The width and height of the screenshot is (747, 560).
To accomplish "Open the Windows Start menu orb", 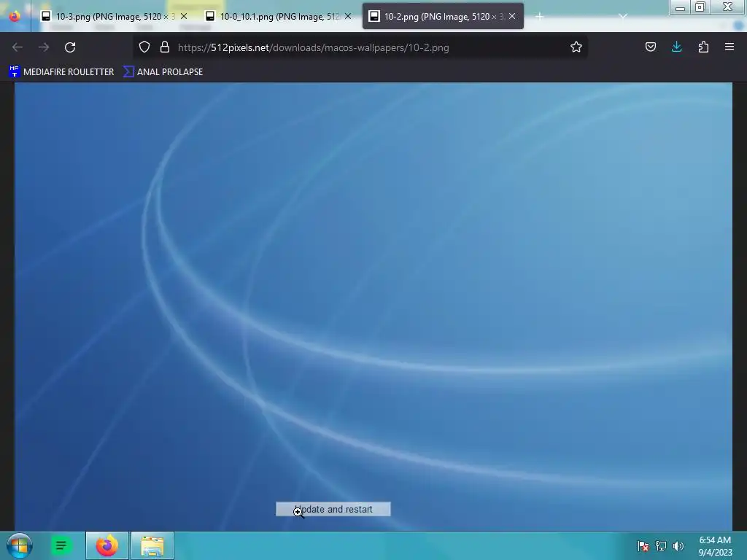I will point(20,545).
